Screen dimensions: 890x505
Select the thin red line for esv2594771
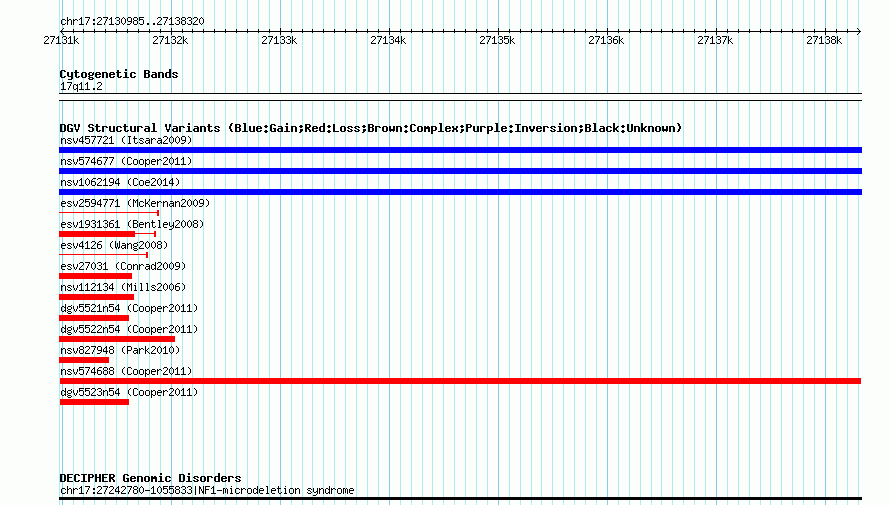tap(109, 213)
